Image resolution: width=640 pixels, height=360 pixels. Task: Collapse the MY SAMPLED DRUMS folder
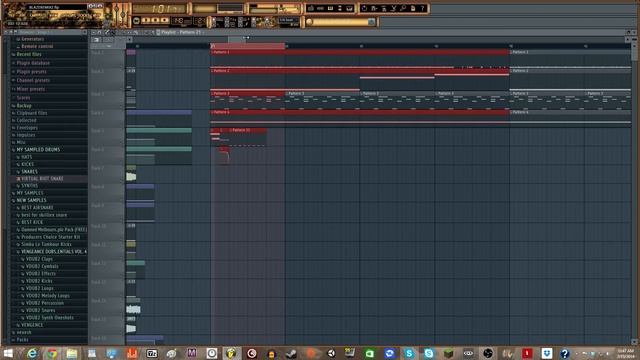pos(38,150)
